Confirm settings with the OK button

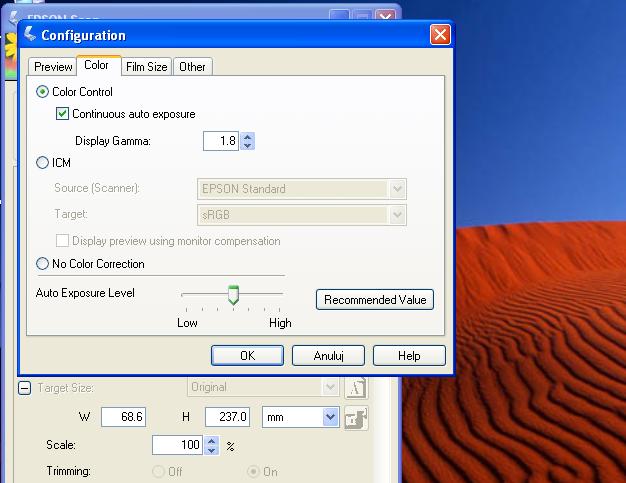point(247,355)
